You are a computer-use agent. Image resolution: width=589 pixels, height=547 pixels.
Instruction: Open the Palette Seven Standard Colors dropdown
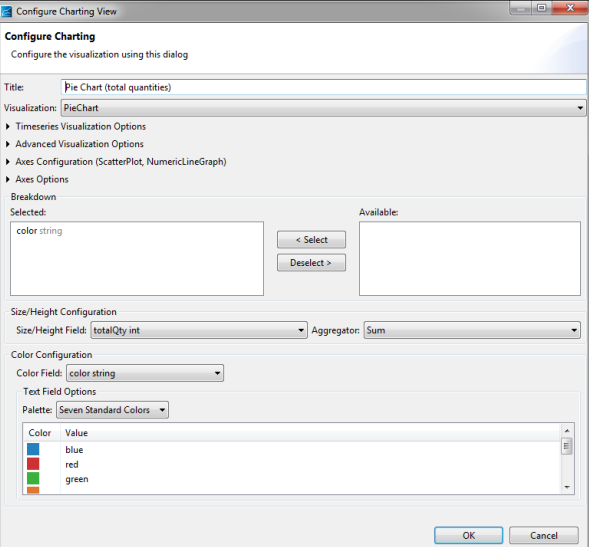pyautogui.click(x=112, y=410)
